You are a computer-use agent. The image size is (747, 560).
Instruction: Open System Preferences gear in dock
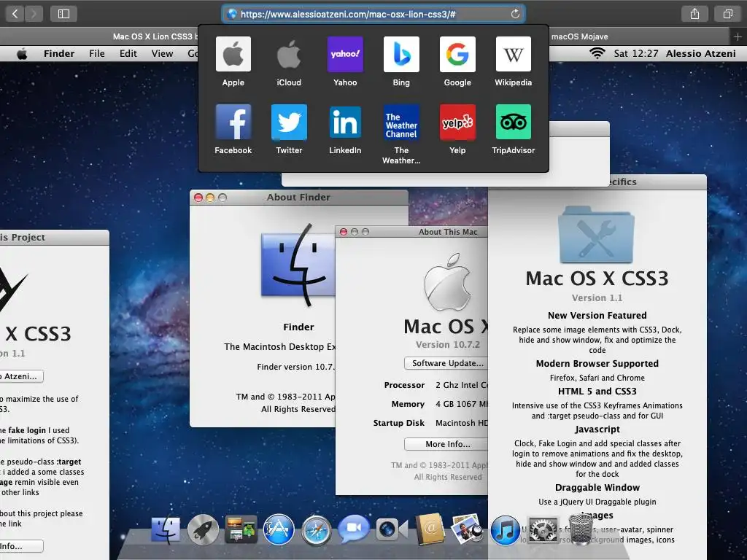543,529
